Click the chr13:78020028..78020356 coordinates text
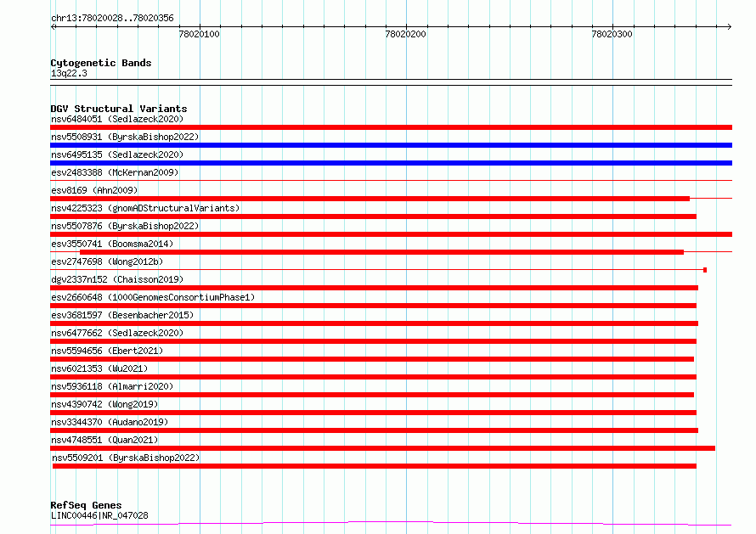 (x=112, y=19)
